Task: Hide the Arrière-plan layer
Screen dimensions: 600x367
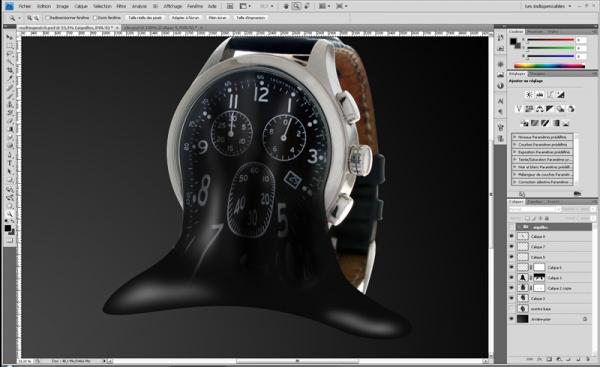Action: (x=511, y=319)
